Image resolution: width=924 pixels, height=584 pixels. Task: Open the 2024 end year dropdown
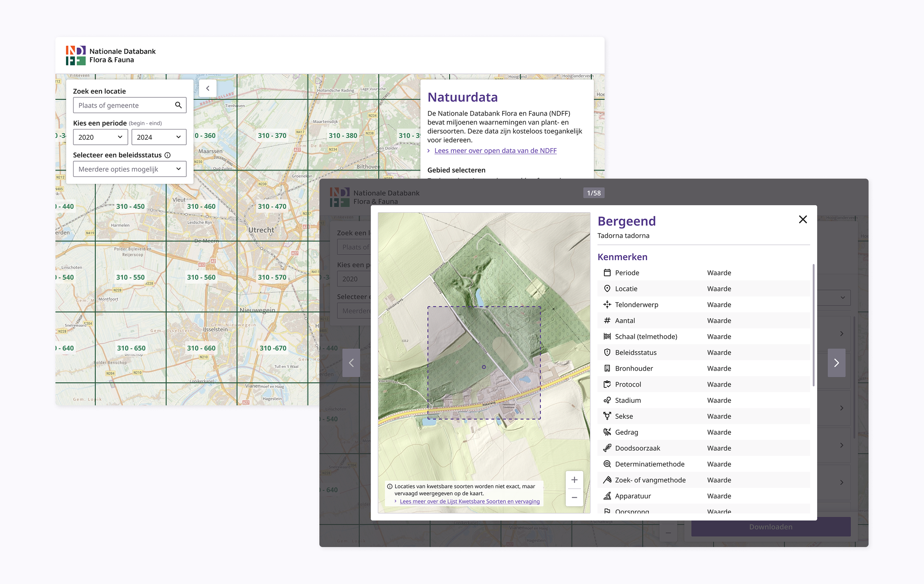pyautogui.click(x=159, y=137)
